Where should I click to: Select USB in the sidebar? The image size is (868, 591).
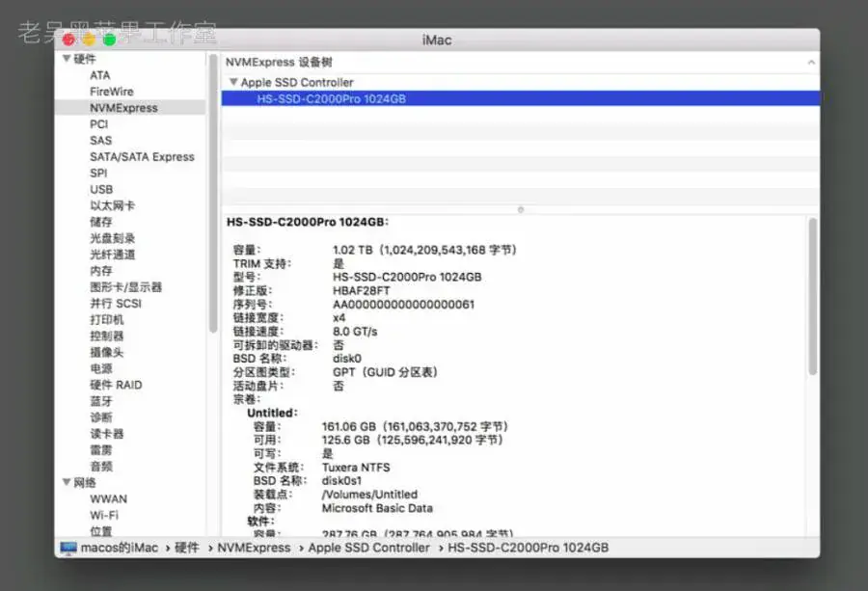101,189
